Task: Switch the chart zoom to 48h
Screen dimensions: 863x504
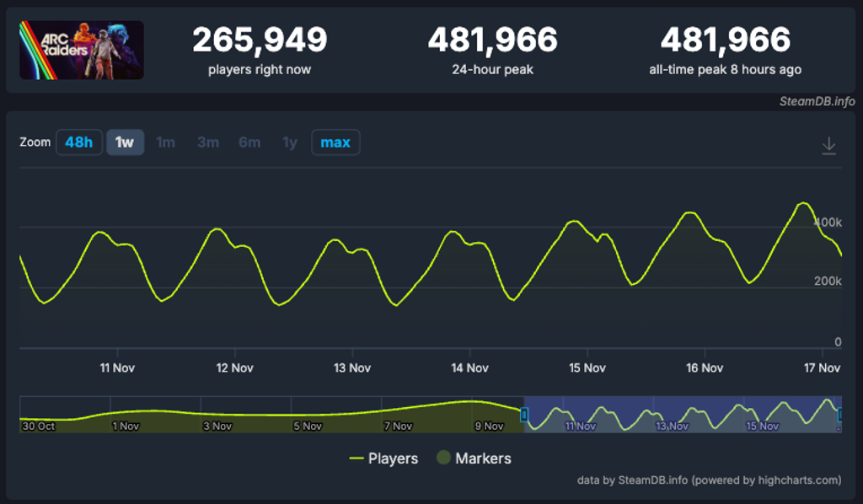Action: (x=78, y=142)
